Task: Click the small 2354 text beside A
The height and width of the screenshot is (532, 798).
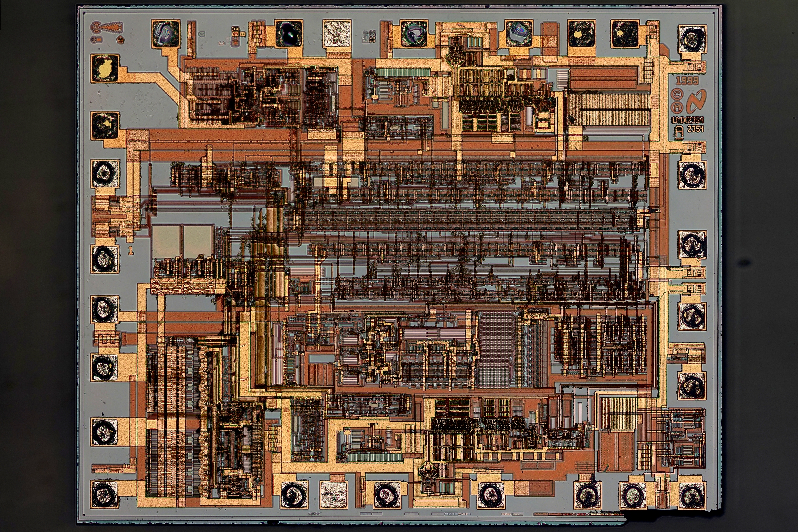Action: click(695, 129)
